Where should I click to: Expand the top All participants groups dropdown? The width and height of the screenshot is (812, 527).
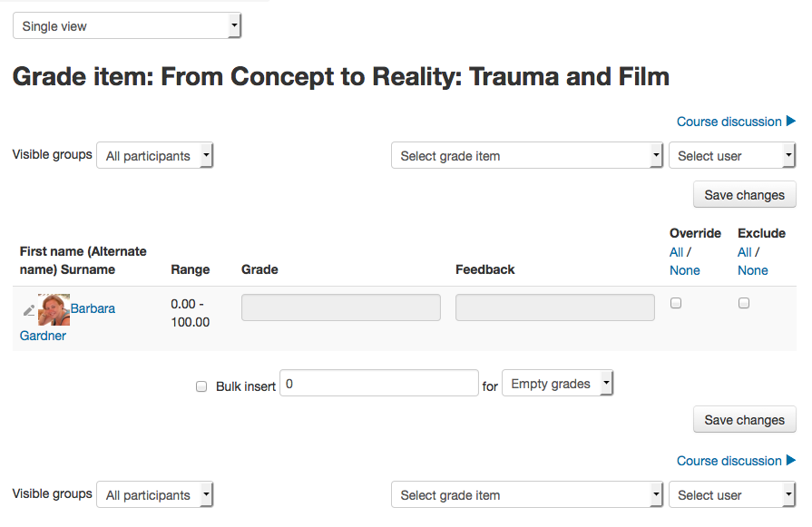point(154,155)
